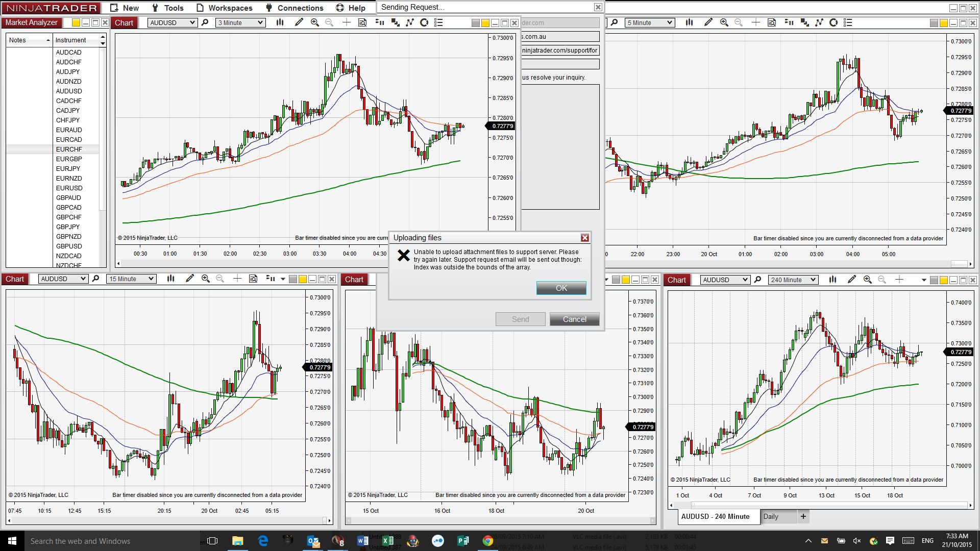Image resolution: width=980 pixels, height=551 pixels.
Task: Add a new chart tab with plus button
Action: click(x=803, y=516)
